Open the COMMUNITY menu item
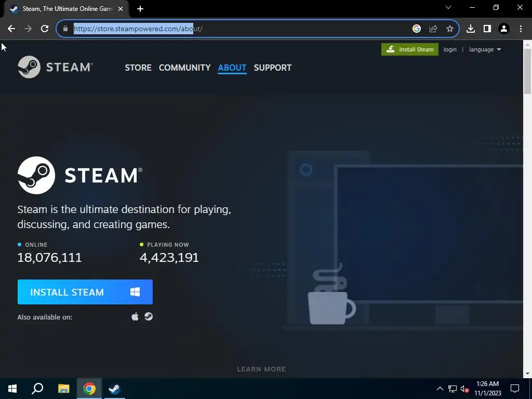 click(184, 68)
